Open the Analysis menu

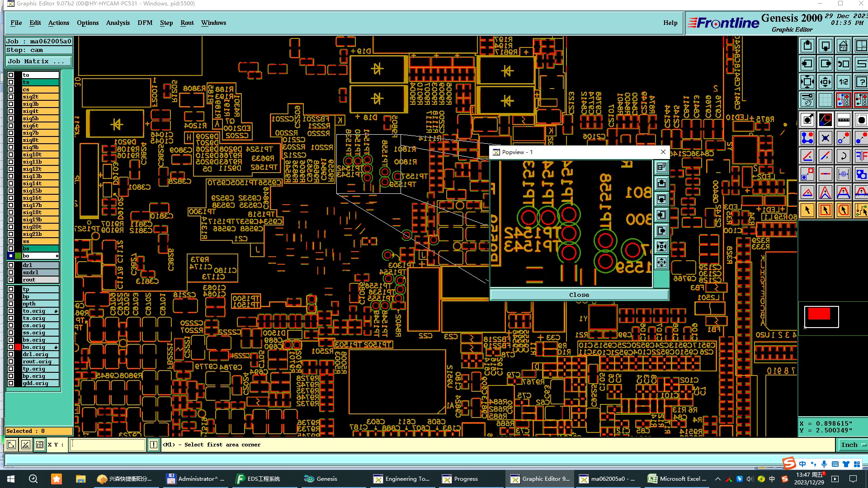coord(118,23)
